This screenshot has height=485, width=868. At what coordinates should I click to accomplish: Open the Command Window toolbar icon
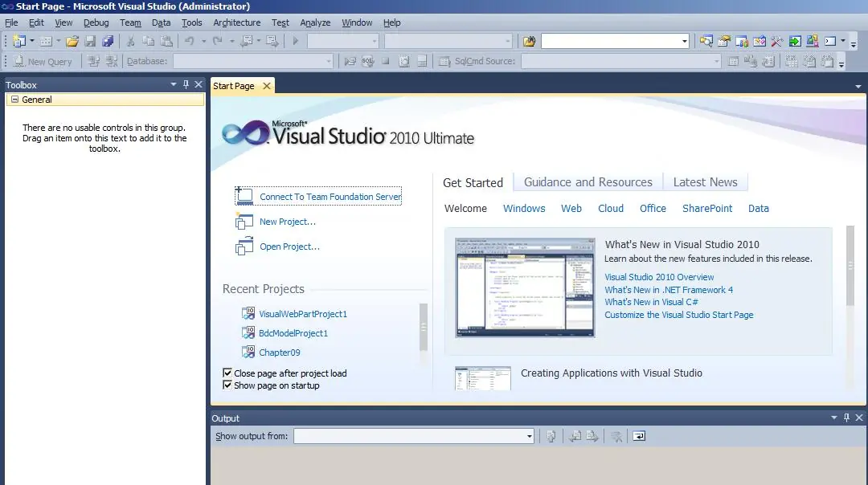(829, 41)
